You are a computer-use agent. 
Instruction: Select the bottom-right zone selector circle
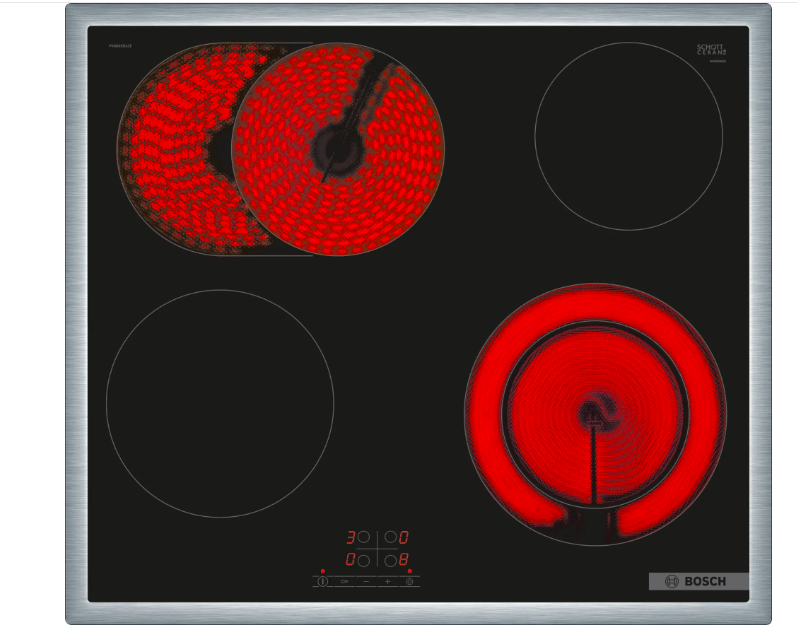pos(391,560)
